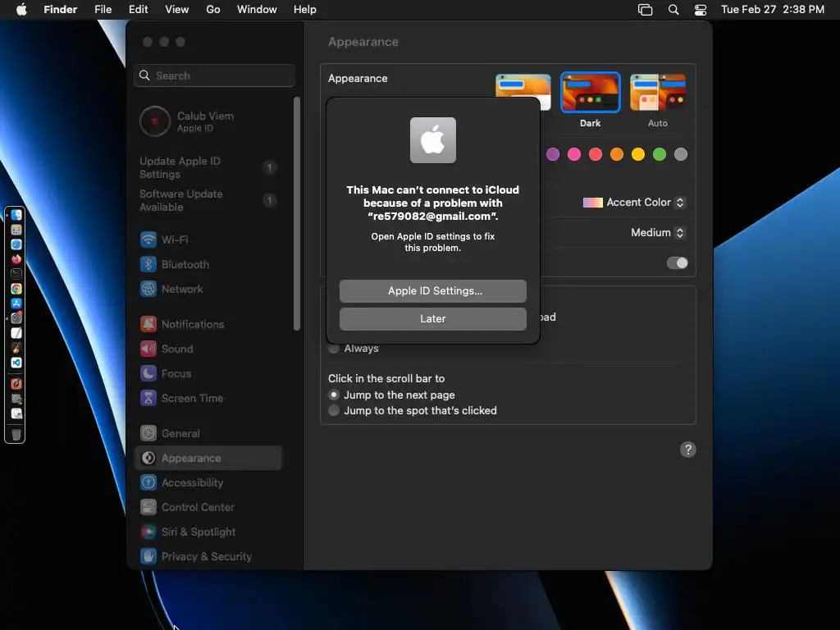Select Jump to the next page
This screenshot has width=840, height=630.
(x=334, y=395)
